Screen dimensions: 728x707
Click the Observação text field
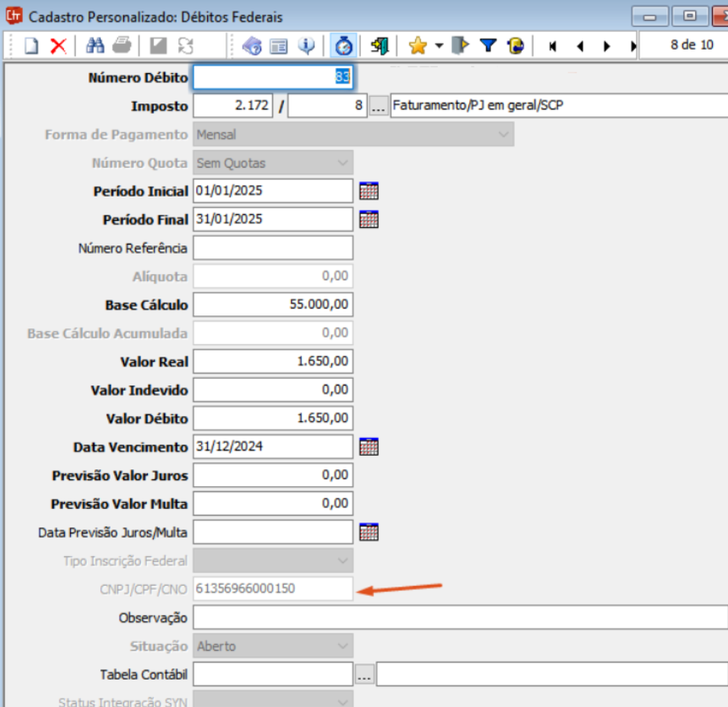point(460,618)
